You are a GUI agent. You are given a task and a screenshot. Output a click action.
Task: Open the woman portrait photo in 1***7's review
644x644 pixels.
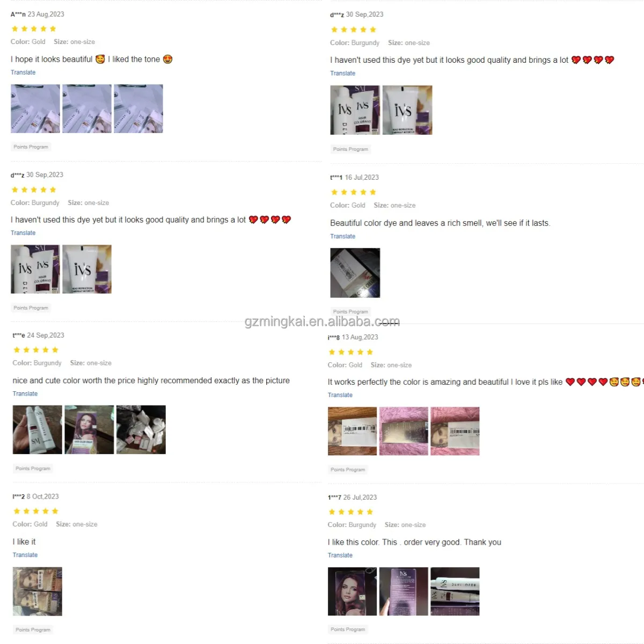pos(352,591)
